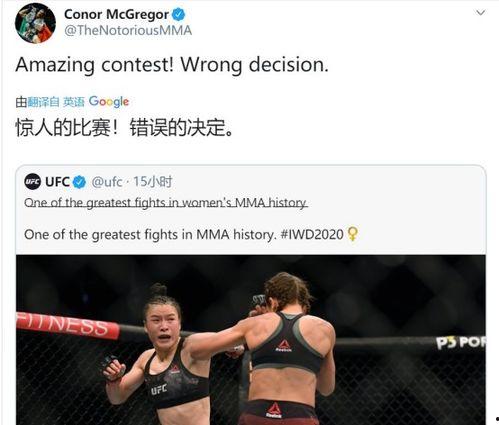
Task: Open the @TheNotoriousMMA handle link
Action: coord(128,30)
